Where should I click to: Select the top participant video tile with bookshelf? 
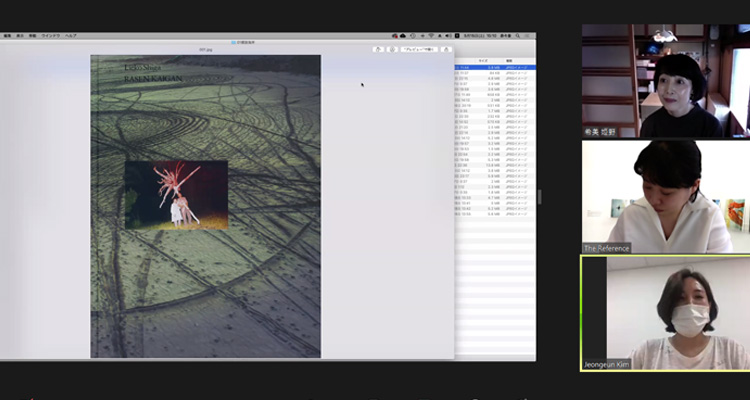pyautogui.click(x=666, y=81)
